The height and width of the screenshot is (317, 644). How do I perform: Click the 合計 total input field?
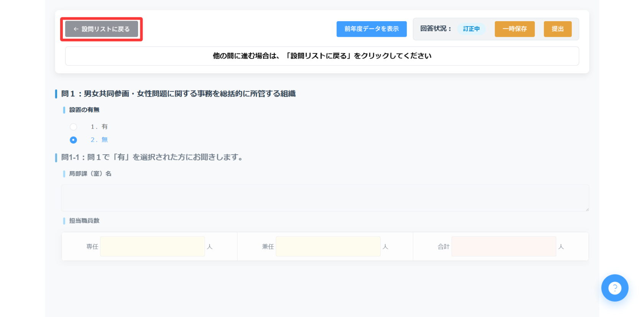[x=504, y=246]
